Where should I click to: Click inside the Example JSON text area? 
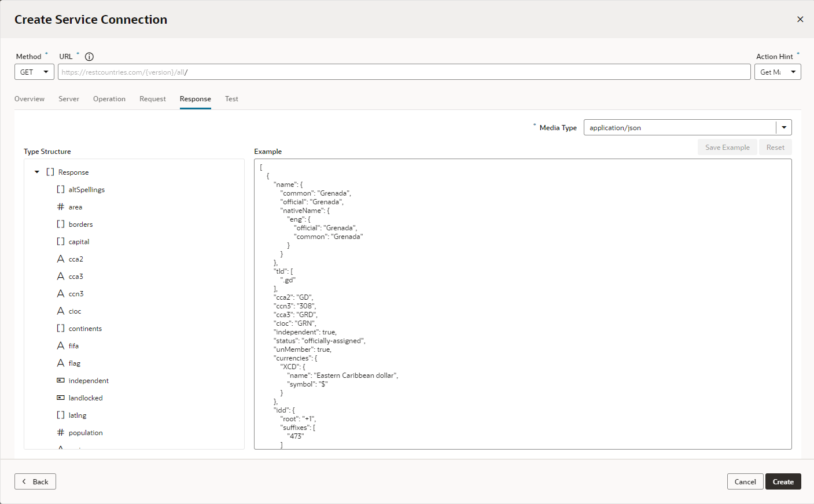coord(523,304)
